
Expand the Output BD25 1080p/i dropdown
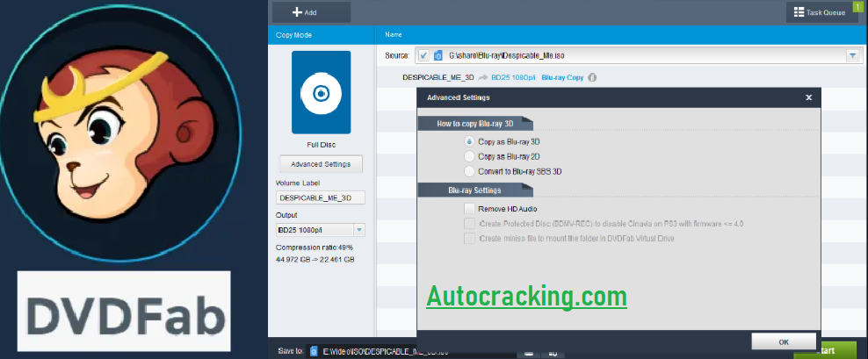(x=358, y=230)
